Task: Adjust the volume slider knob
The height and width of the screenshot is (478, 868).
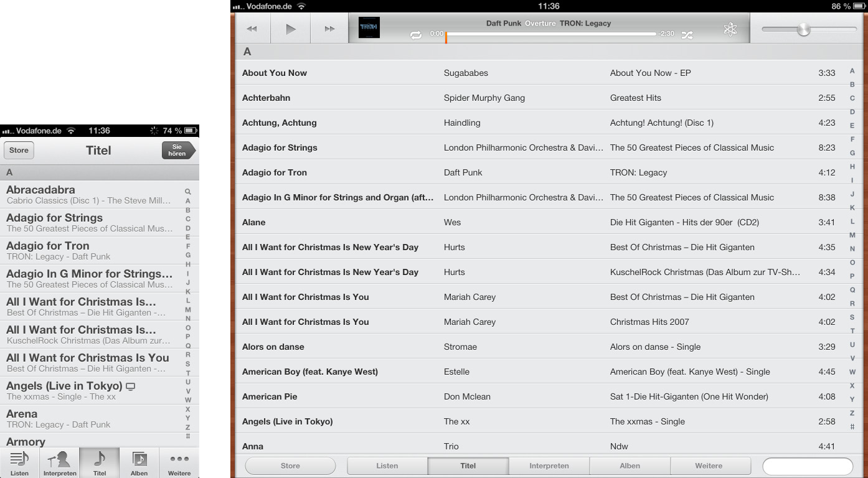Action: [x=804, y=29]
